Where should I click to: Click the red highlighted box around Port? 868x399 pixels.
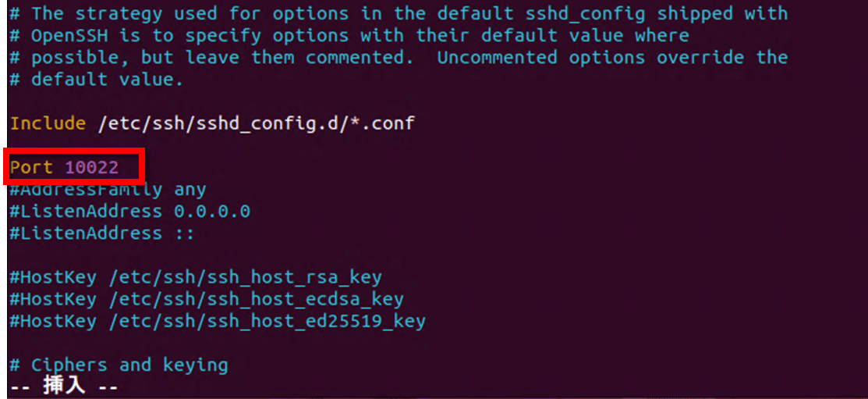point(74,167)
